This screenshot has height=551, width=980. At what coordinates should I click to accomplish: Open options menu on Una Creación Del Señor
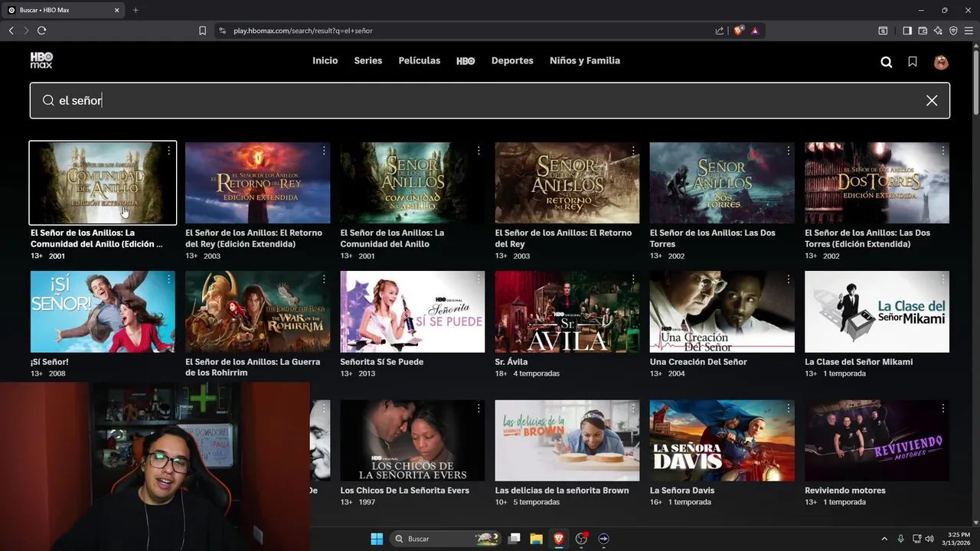coord(788,280)
